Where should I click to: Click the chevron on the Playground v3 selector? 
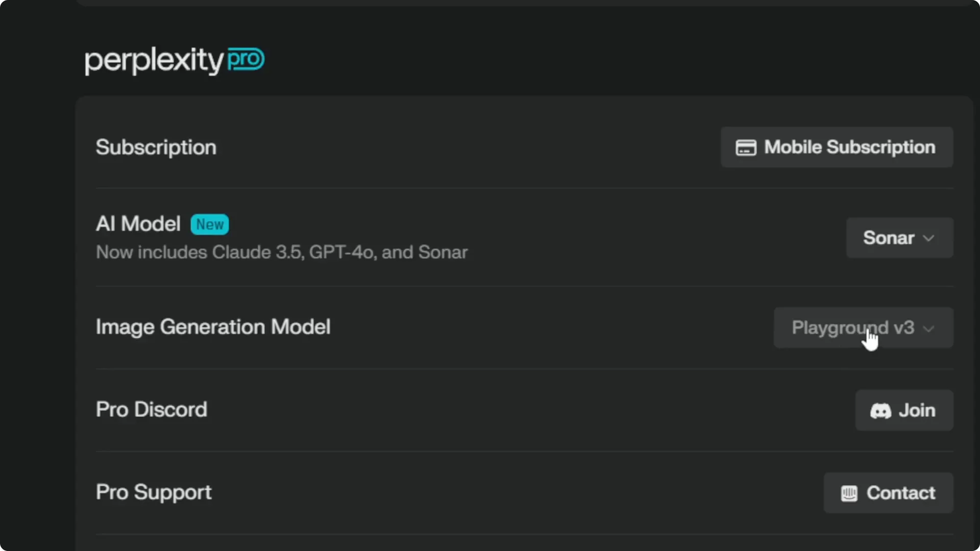coord(928,328)
